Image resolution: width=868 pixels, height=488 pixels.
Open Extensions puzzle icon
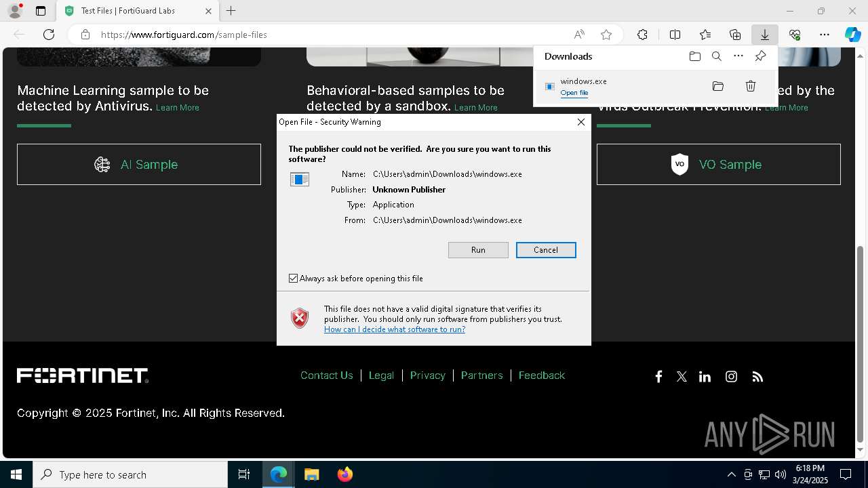(642, 35)
